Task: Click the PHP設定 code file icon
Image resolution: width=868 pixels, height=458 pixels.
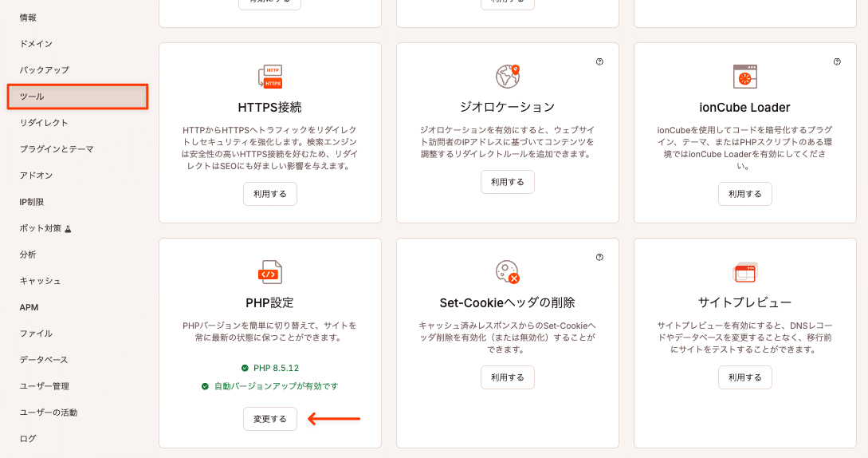Action: [x=270, y=272]
